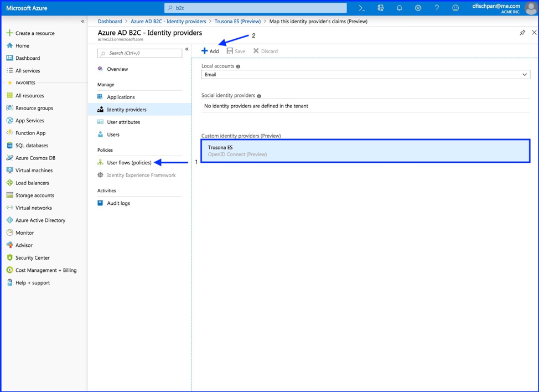
Task: Click the user account avatar
Action: [x=531, y=8]
